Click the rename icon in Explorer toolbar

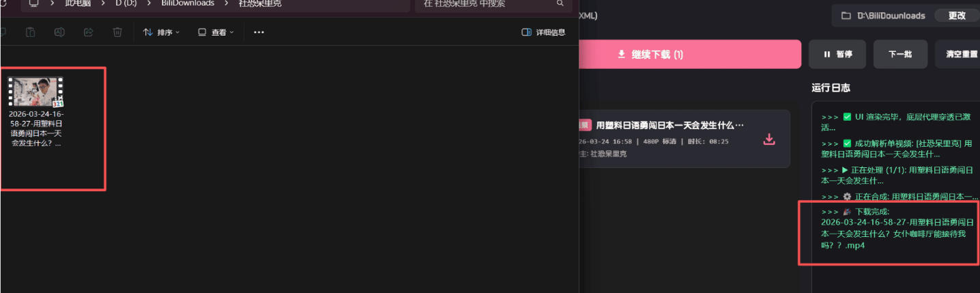pyautogui.click(x=59, y=32)
